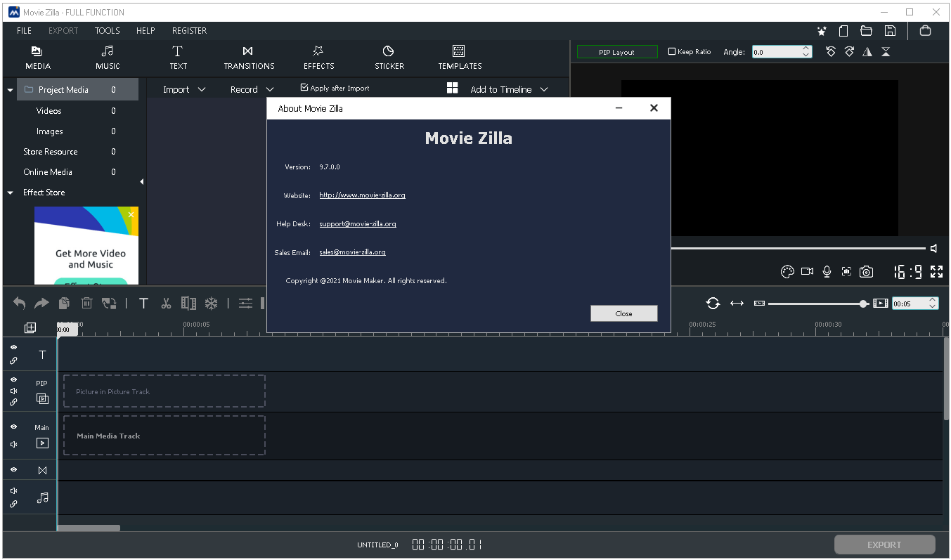Click the New Project page icon

(x=843, y=31)
